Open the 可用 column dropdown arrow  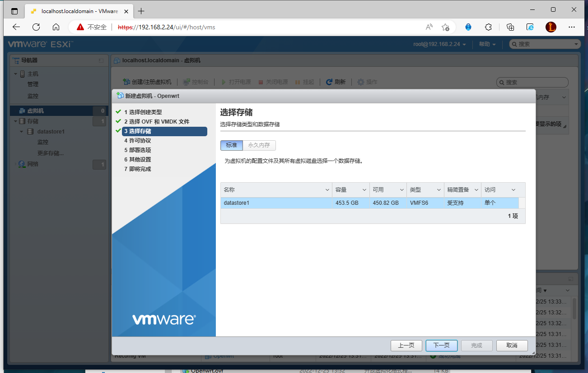click(x=401, y=190)
